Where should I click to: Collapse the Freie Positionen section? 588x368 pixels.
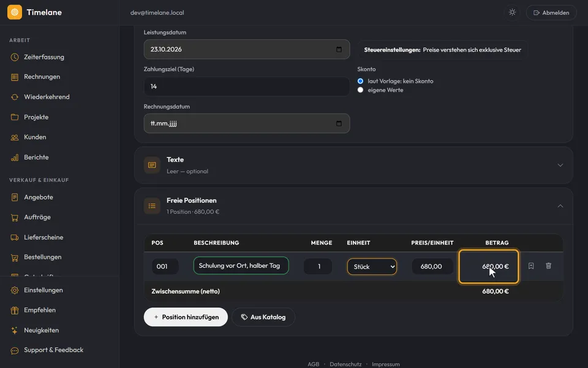coord(560,206)
